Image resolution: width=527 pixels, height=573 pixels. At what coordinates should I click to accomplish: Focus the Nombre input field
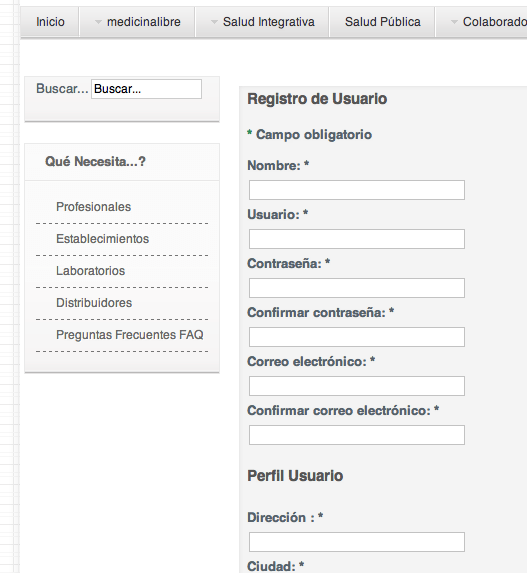tap(357, 190)
